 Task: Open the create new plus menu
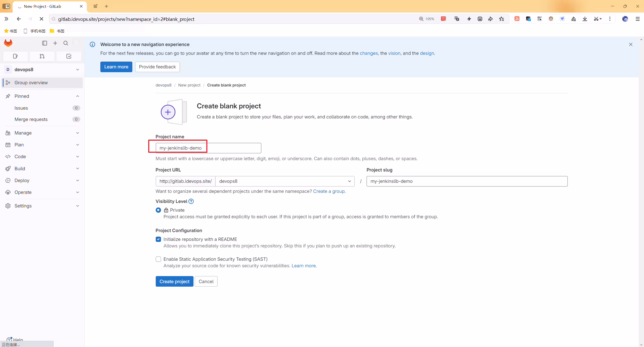(55, 43)
